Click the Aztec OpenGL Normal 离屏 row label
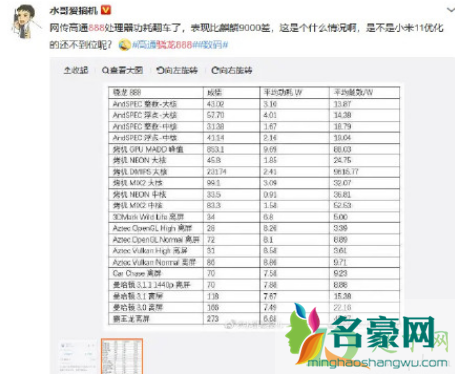Image resolution: width=455 pixels, height=374 pixels. click(156, 239)
